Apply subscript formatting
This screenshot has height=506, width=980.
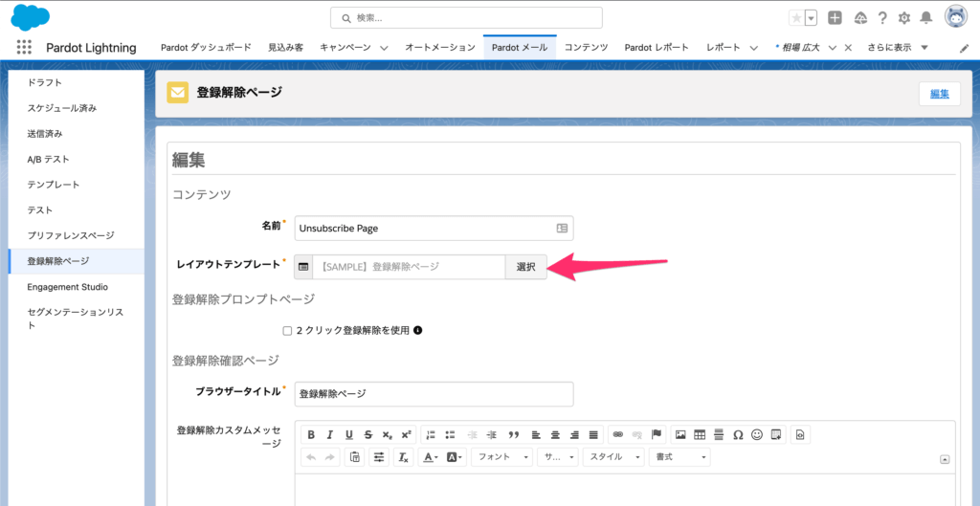pyautogui.click(x=387, y=434)
